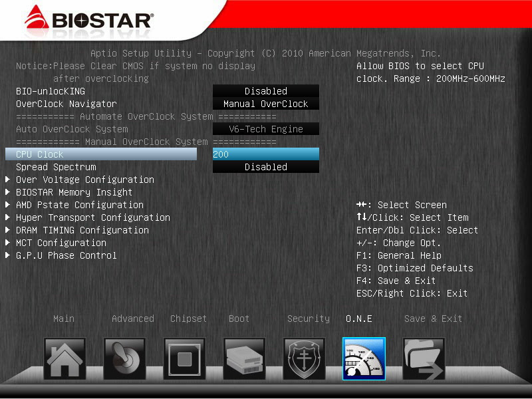
Task: Open MCT Configuration submenu text
Action: [x=61, y=243]
